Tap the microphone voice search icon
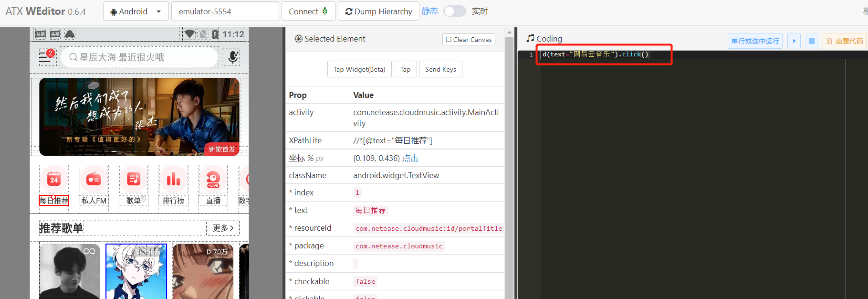This screenshot has height=299, width=868. tap(233, 57)
